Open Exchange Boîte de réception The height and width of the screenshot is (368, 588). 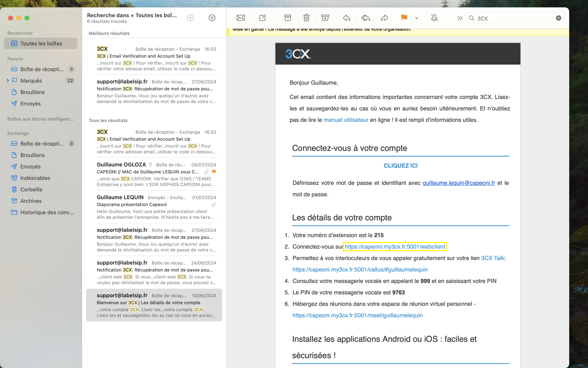click(41, 144)
